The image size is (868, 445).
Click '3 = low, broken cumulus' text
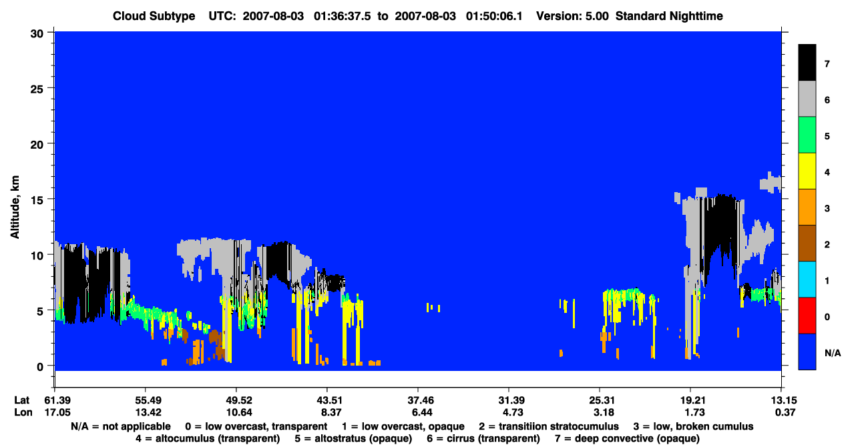pyautogui.click(x=693, y=426)
